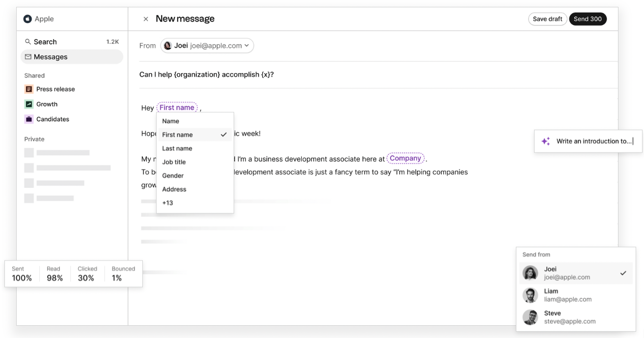Screen dimensions: 644x338
Task: Click the orange Press release document icon
Action: 28,89
